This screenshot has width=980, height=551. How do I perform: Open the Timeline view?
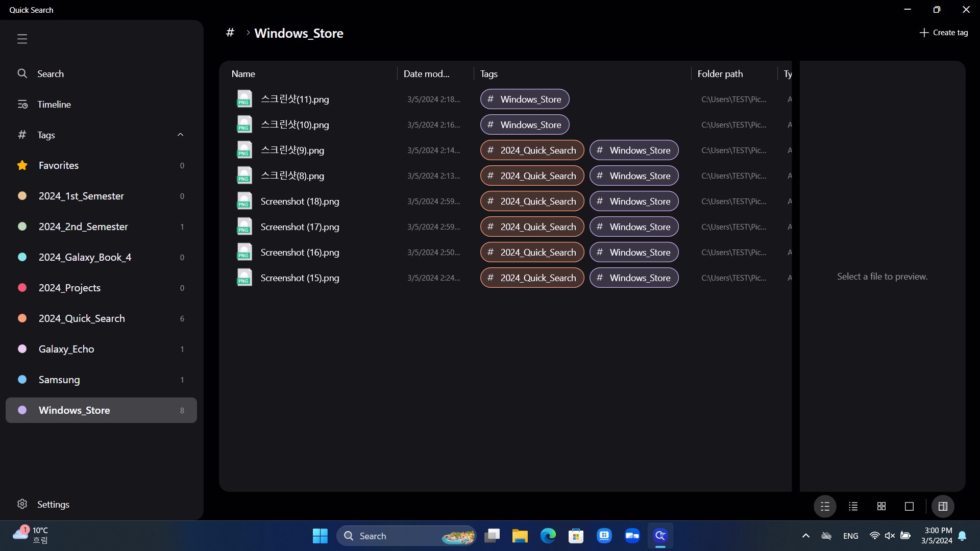point(101,104)
